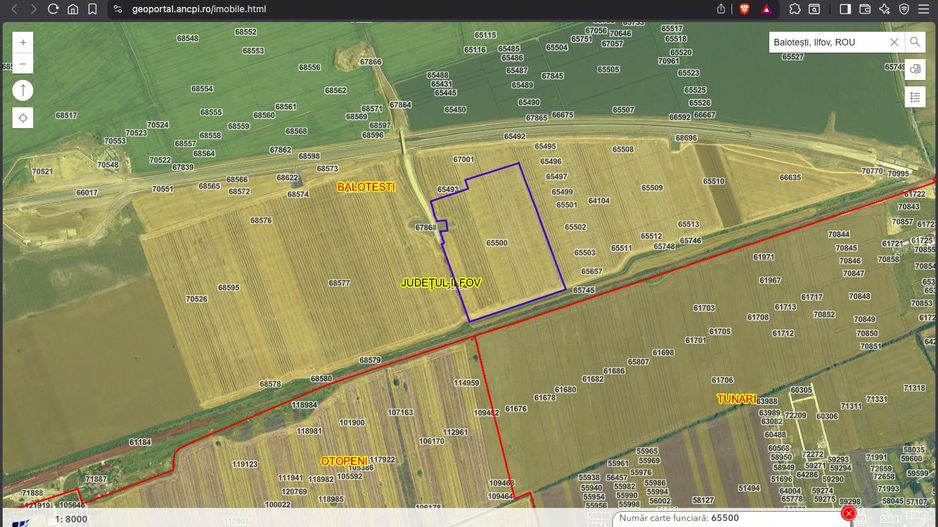The image size is (938, 527).
Task: Open Leo AI sparkle icon
Action: tap(885, 9)
